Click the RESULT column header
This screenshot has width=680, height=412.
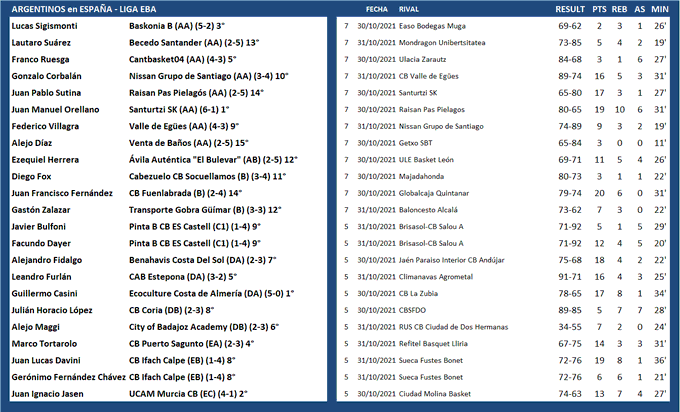point(569,9)
